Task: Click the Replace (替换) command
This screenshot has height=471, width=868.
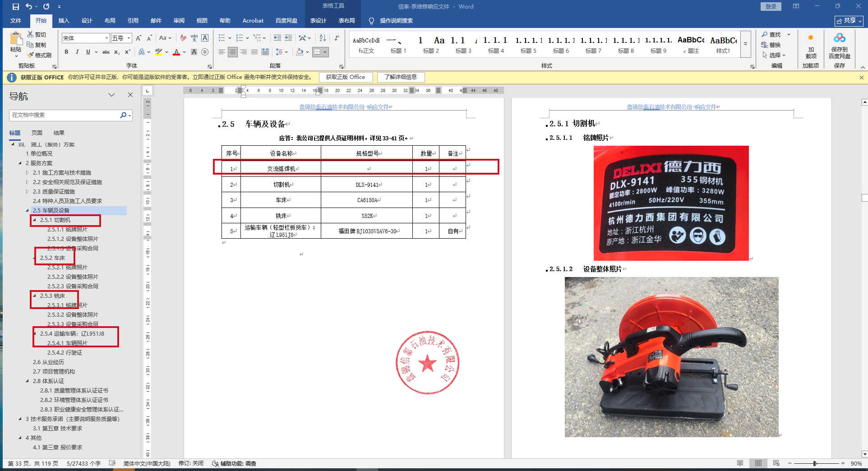Action: click(771, 45)
